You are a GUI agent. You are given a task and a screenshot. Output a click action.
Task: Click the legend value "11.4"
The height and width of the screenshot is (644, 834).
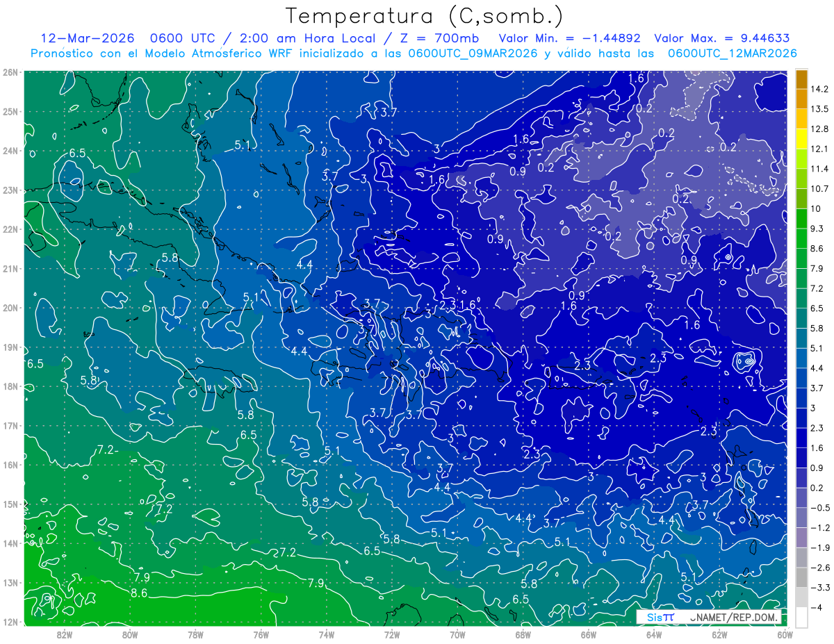[x=819, y=169]
